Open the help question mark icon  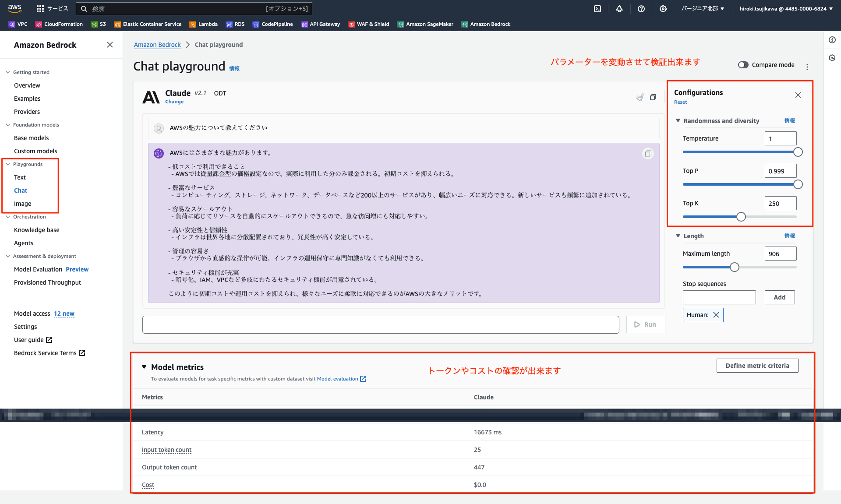coord(641,9)
